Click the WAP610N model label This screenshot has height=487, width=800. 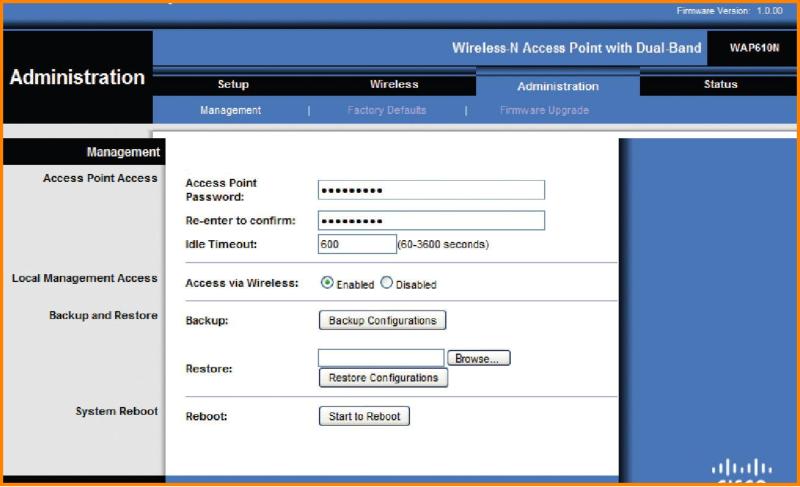coord(754,48)
